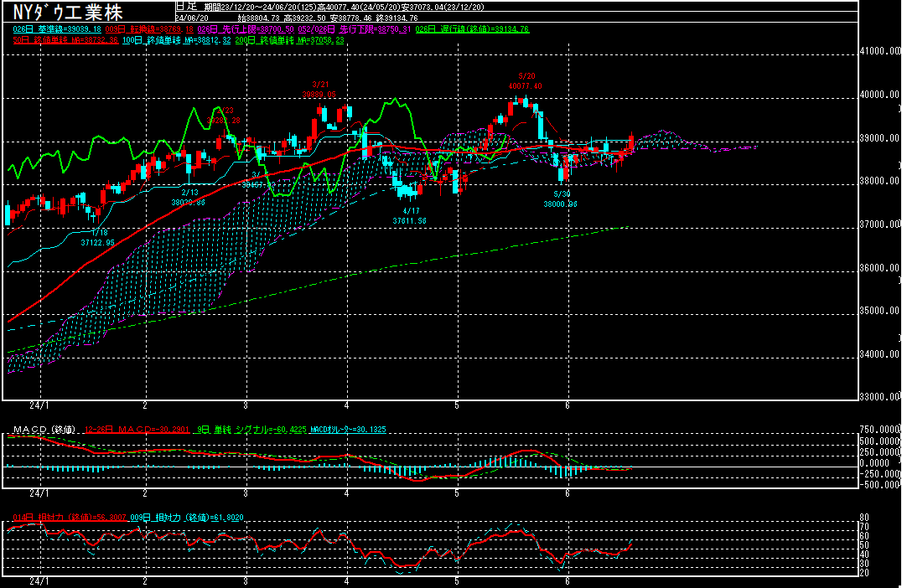Click the 34000.00 price axis label
This screenshot has height=588, width=902.
[879, 354]
